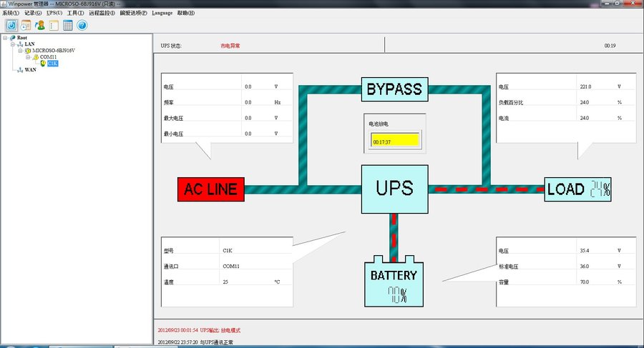Collapse the LAN tree node
The width and height of the screenshot is (644, 348).
(x=13, y=44)
